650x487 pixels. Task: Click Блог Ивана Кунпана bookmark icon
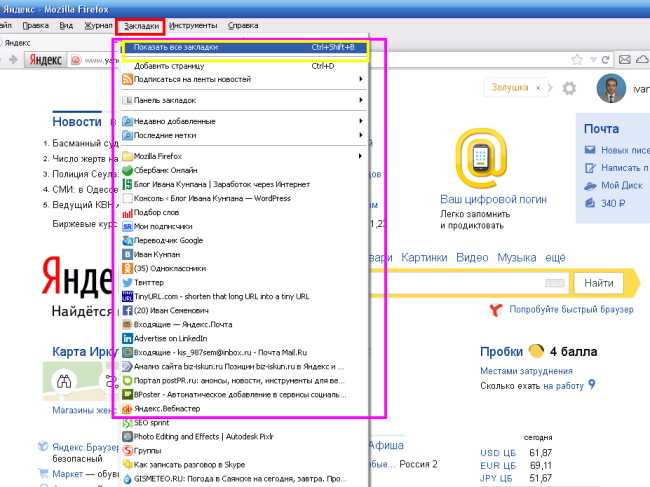coord(127,184)
